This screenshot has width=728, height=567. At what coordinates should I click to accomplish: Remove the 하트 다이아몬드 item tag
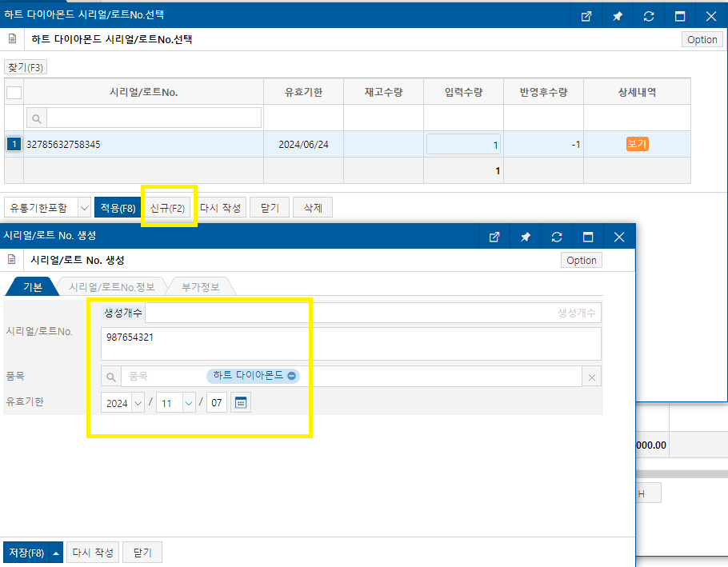(291, 375)
